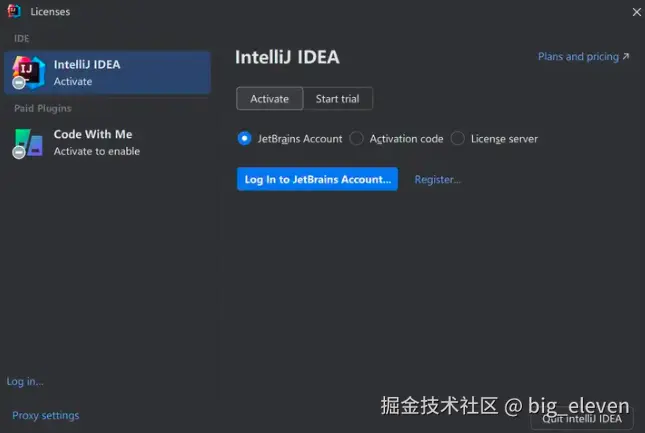Switch to the Start trial tab
Viewport: 645px width, 433px height.
338,99
